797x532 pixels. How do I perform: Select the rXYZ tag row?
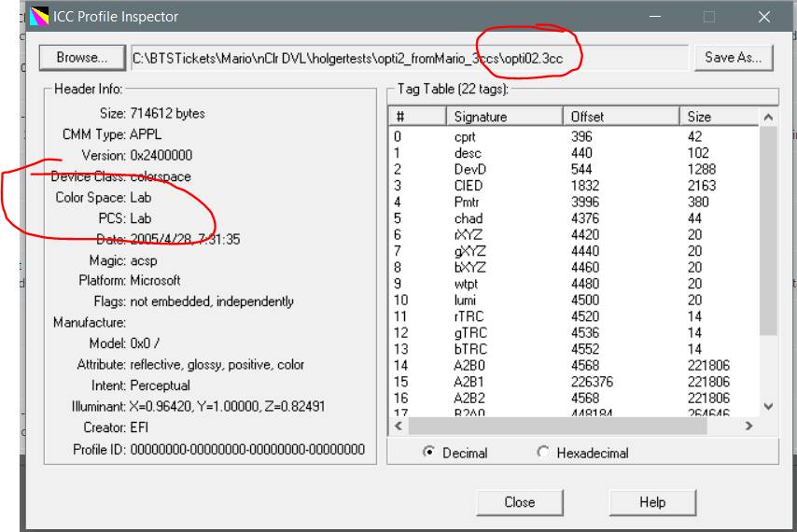574,235
